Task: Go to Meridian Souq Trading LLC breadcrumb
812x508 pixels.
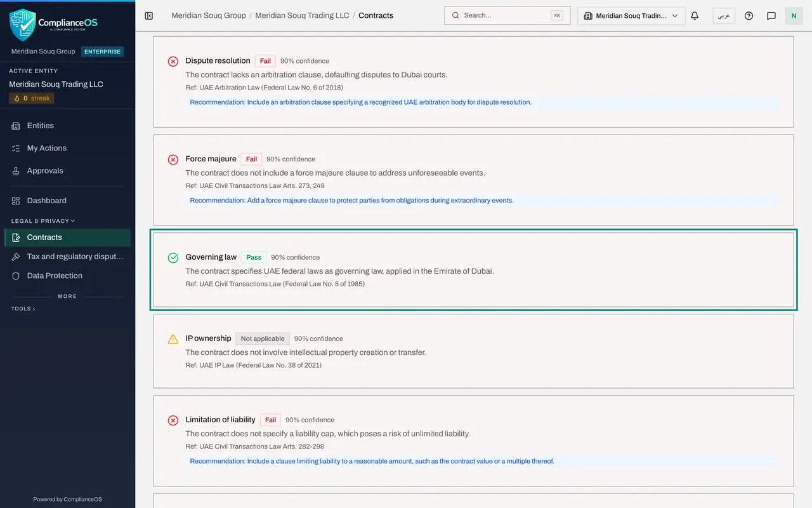Action: pyautogui.click(x=302, y=15)
